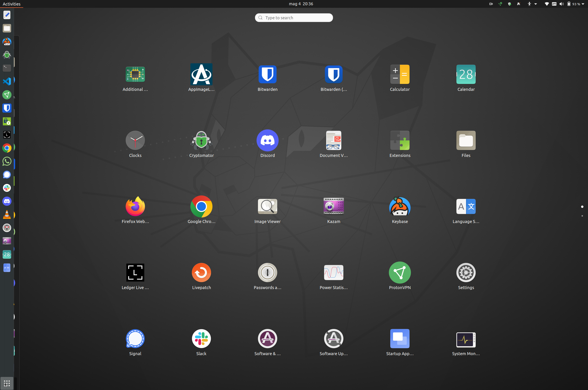Viewport: 588px width, 390px height.
Task: Open WhatsApp from the dock
Action: coord(7,162)
